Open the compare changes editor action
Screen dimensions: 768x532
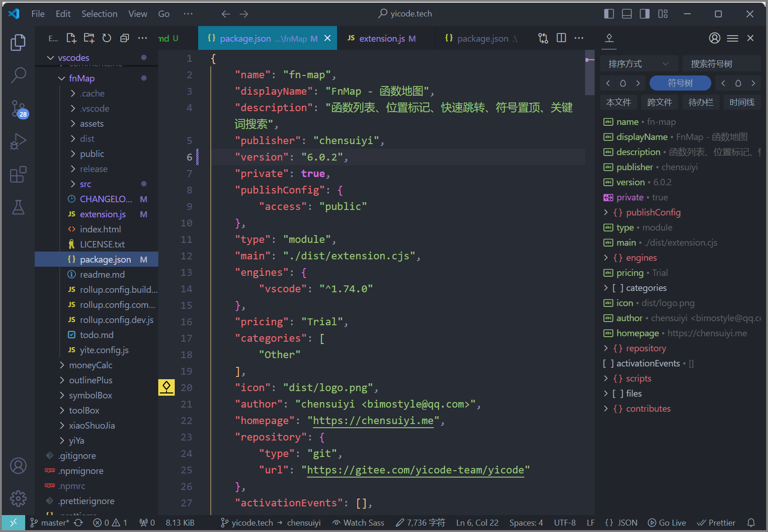point(543,38)
